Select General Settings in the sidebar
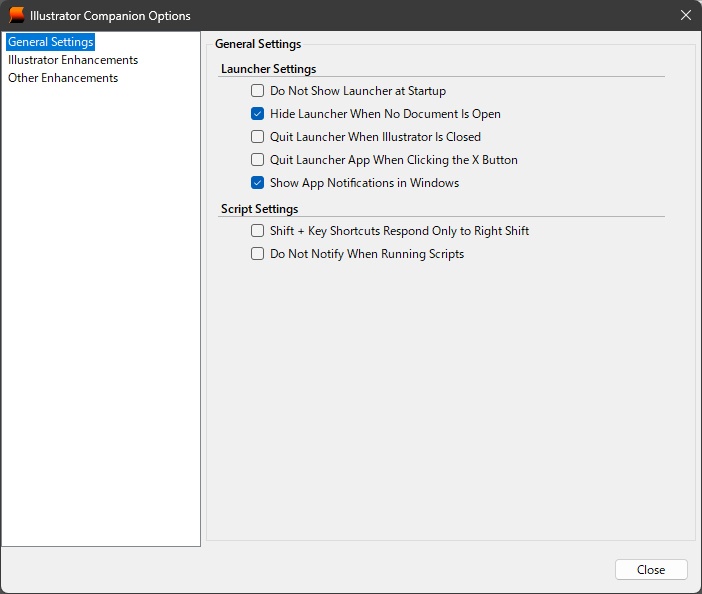 (51, 42)
